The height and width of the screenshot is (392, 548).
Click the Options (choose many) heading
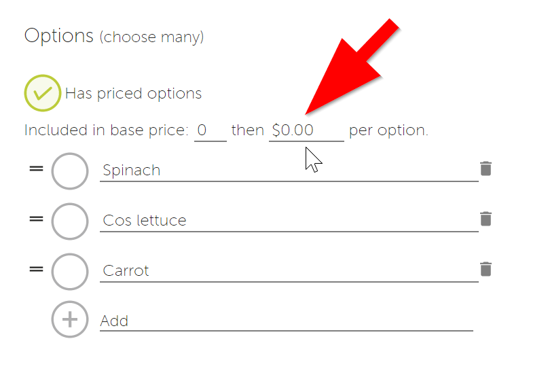click(x=114, y=36)
